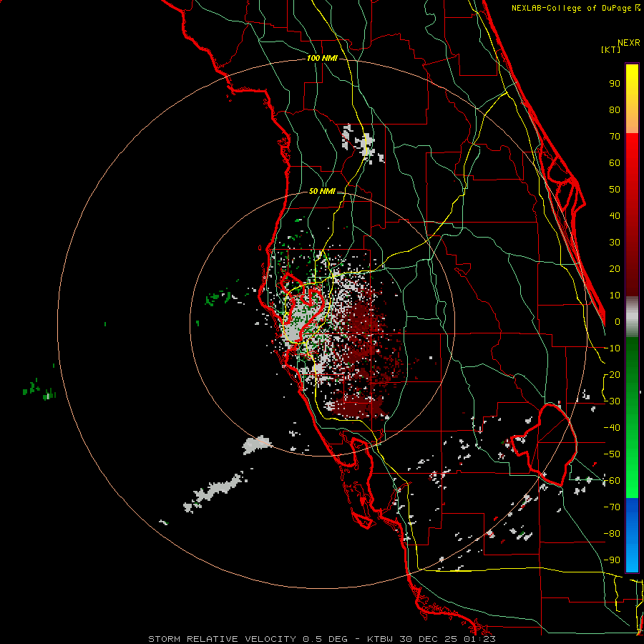Select the positive 90 value on velocity scale

[615, 84]
